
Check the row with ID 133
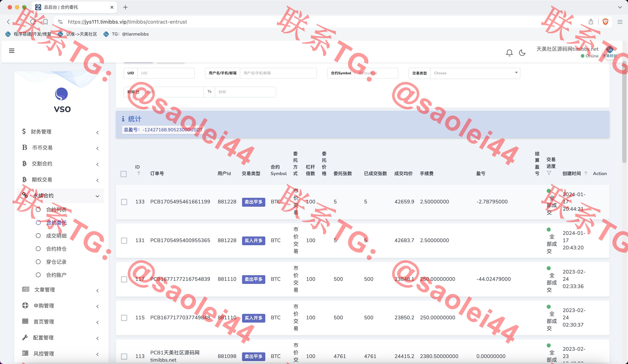[x=124, y=202]
